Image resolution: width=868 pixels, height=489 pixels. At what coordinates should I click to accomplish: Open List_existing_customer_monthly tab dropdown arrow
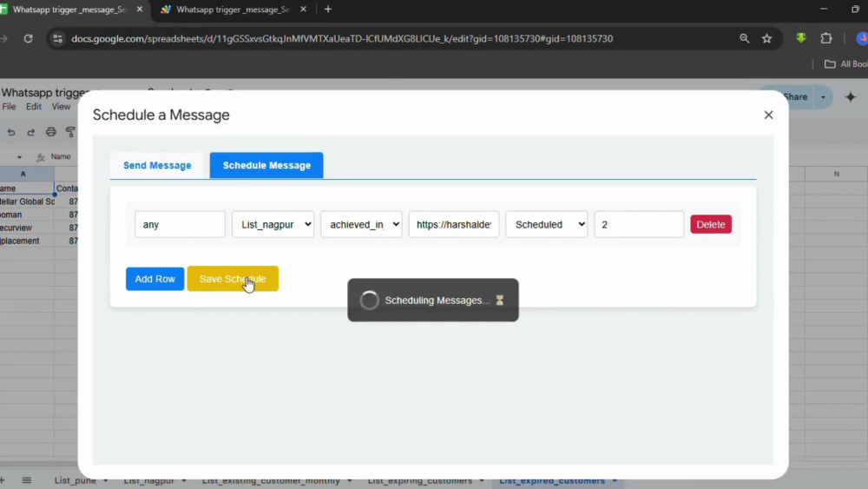[349, 480]
